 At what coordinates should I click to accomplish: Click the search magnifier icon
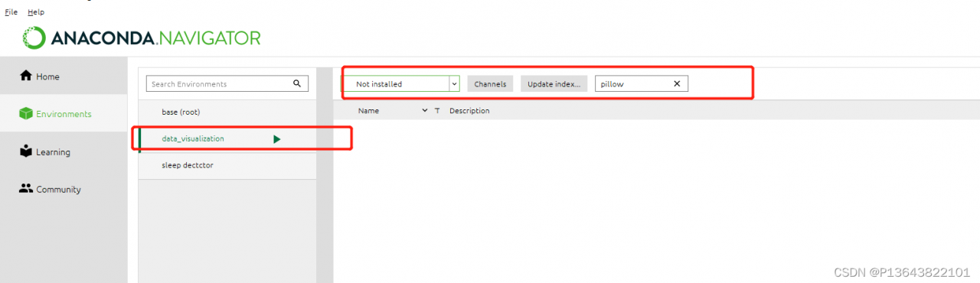click(x=297, y=84)
